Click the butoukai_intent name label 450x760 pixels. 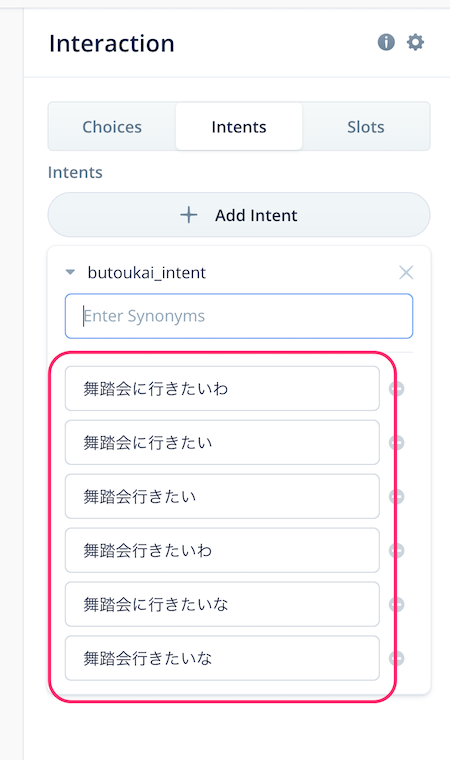tap(146, 272)
